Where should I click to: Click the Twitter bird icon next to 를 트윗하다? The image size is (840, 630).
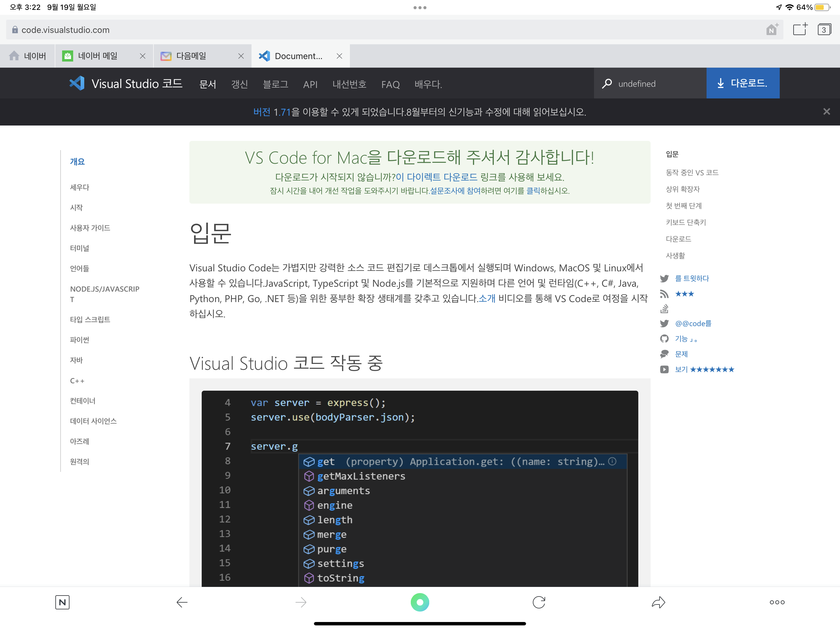click(x=664, y=278)
